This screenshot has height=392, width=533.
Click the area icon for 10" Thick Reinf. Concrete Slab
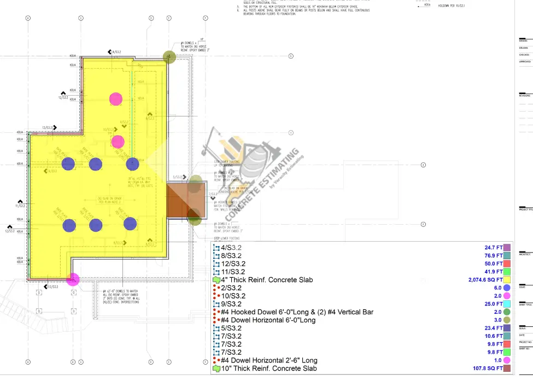click(215, 368)
